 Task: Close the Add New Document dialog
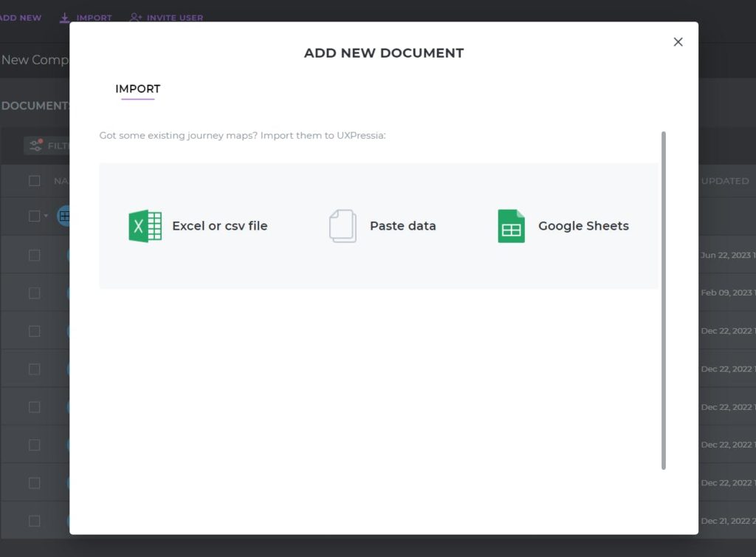[678, 42]
